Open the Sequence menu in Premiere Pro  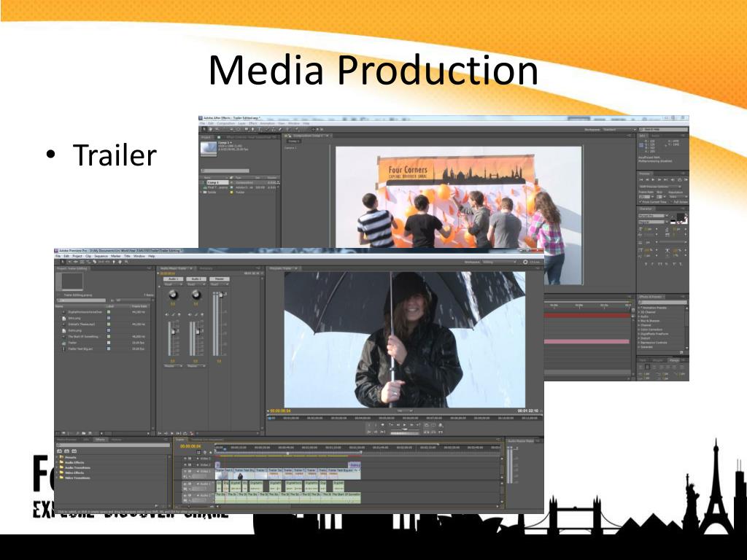click(x=101, y=256)
